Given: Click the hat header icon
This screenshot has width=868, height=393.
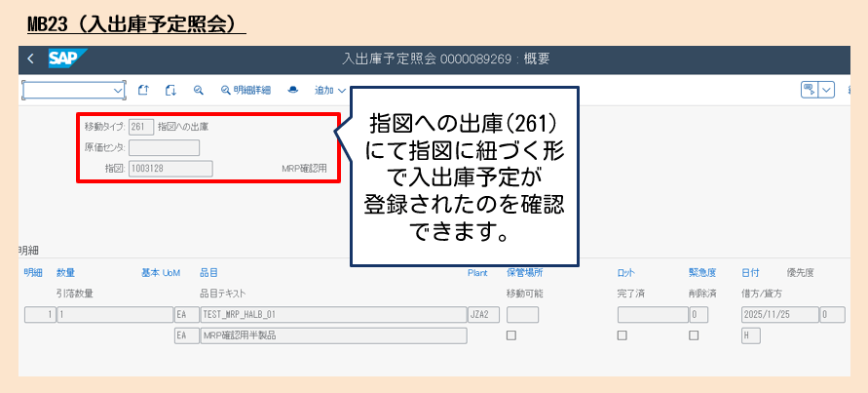Looking at the screenshot, I should [x=293, y=91].
